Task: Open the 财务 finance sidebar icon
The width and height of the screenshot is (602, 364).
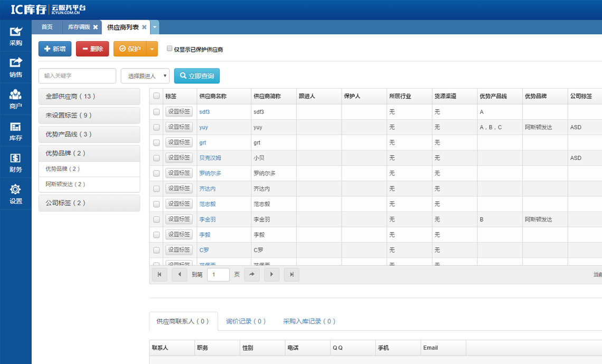Action: (x=16, y=162)
